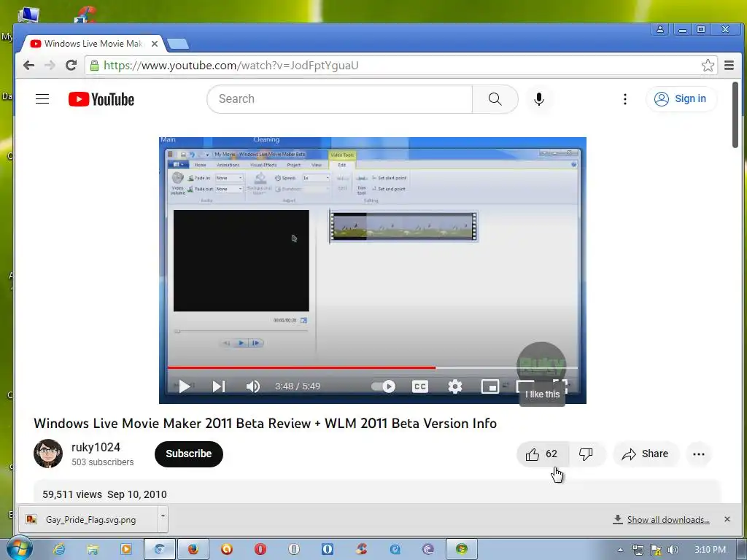
Task: Mute the video volume speaker icon
Action: [252, 386]
